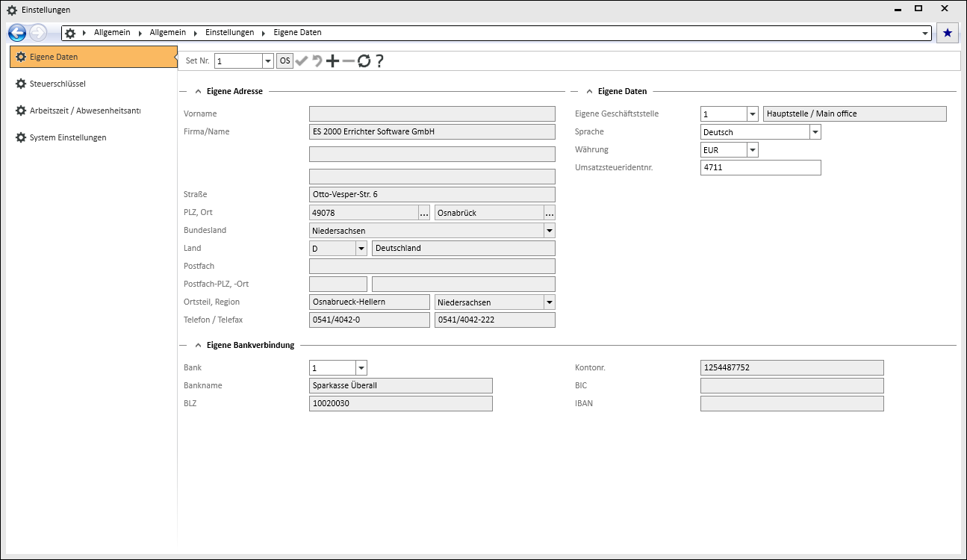The height and width of the screenshot is (560, 967).
Task: Click the Postfach-PLZ field
Action: 338,284
